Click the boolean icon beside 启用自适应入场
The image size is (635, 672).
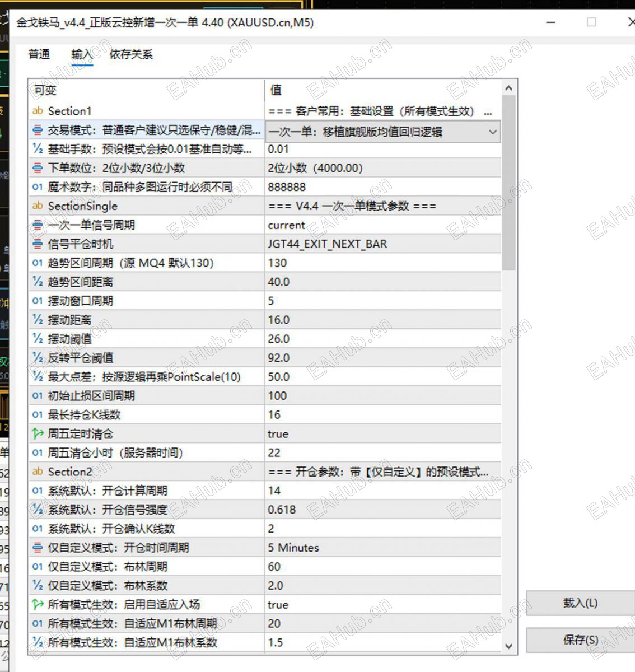tap(38, 604)
